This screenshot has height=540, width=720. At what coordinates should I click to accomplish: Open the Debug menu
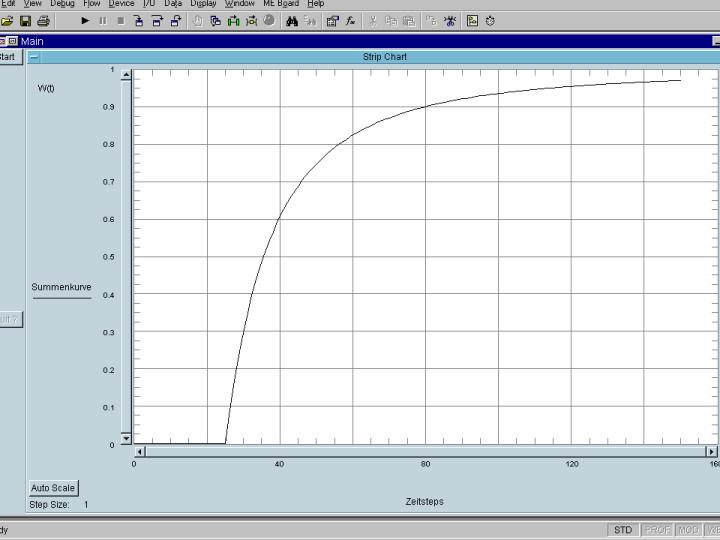click(x=62, y=4)
